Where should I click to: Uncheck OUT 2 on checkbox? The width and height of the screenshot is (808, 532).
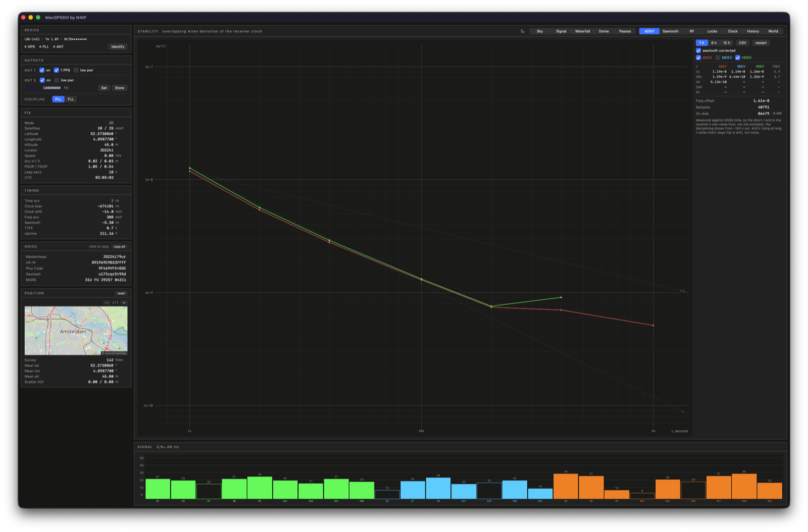point(42,80)
